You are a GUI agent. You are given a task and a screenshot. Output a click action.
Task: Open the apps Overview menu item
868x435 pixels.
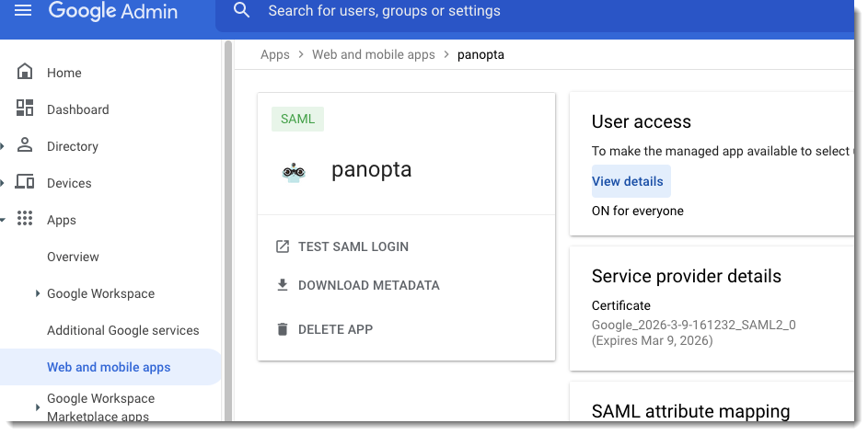pyautogui.click(x=73, y=257)
